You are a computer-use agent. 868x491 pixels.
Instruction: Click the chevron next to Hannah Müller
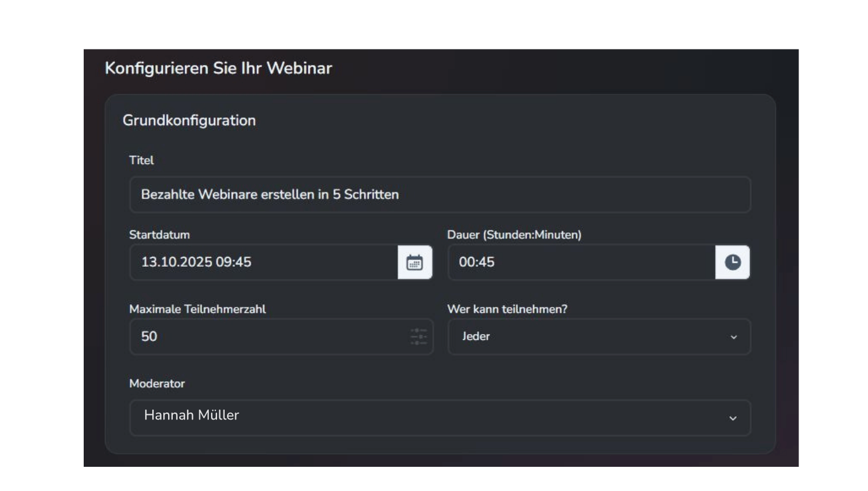click(x=734, y=418)
